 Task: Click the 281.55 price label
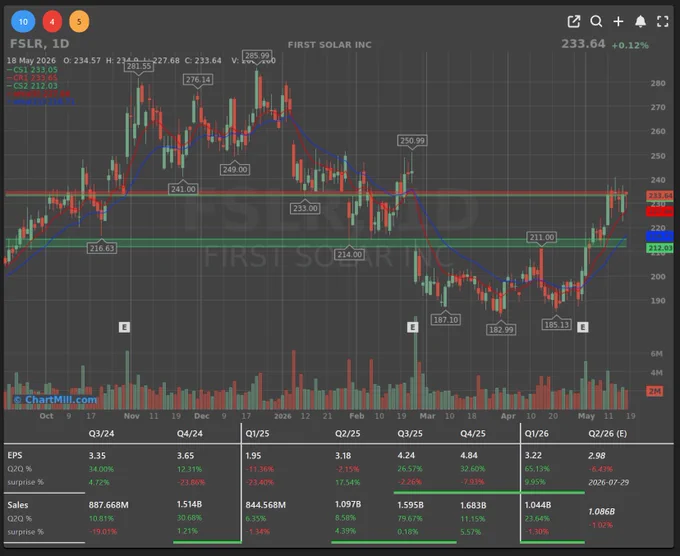139,66
